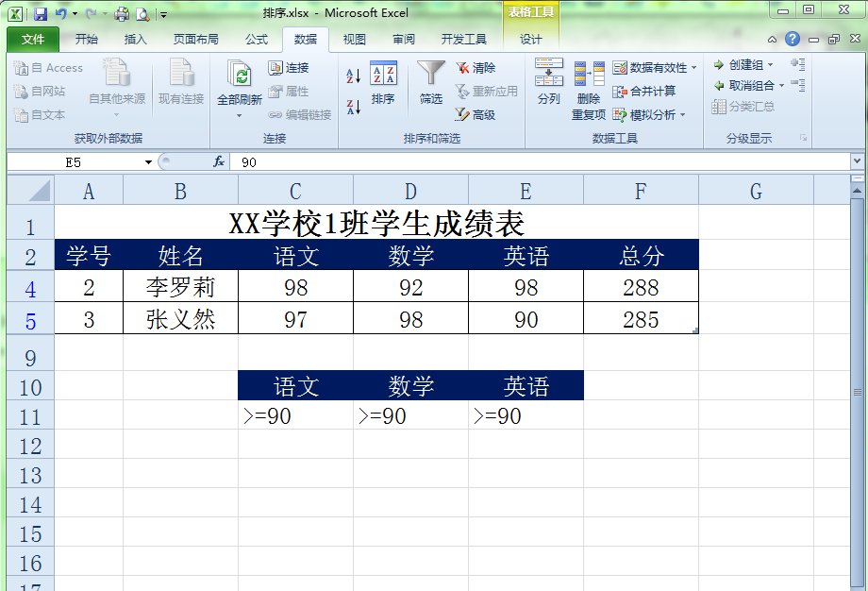Viewport: 868px width, 591px height.
Task: Click the vertical scrollbar up arrow
Action: click(857, 191)
